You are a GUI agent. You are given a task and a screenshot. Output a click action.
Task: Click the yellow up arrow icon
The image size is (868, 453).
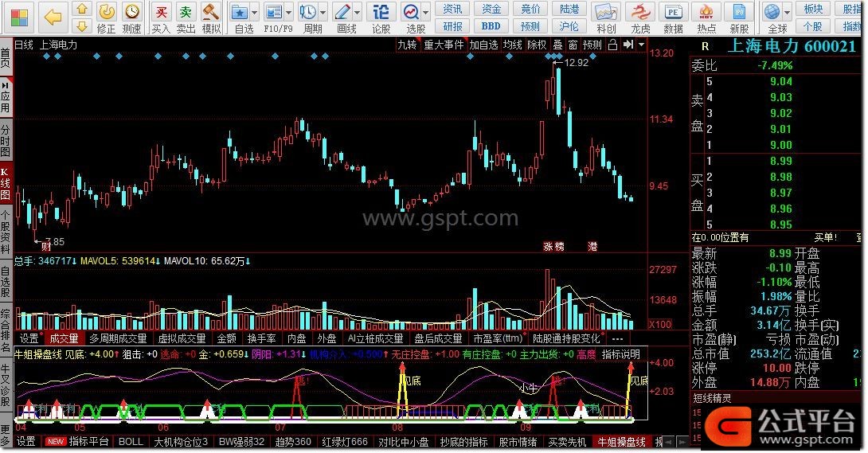(82, 9)
